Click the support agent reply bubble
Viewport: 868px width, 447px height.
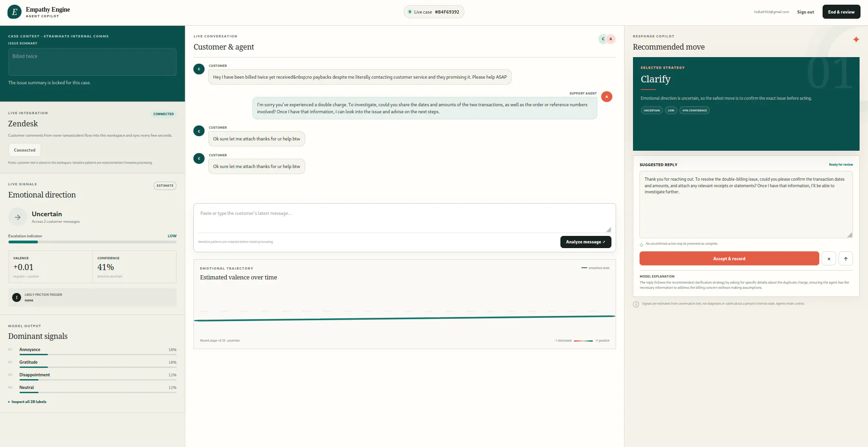click(x=425, y=108)
